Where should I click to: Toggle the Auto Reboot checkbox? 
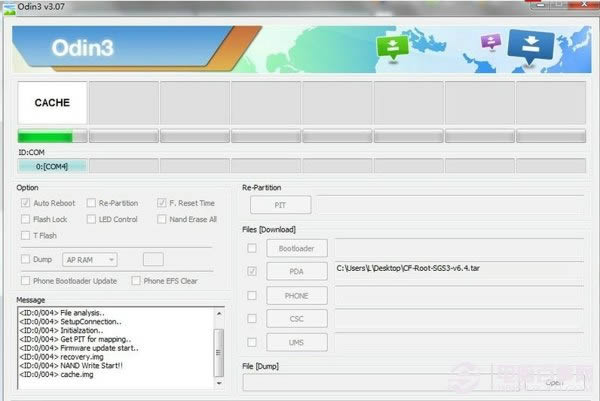pos(25,203)
